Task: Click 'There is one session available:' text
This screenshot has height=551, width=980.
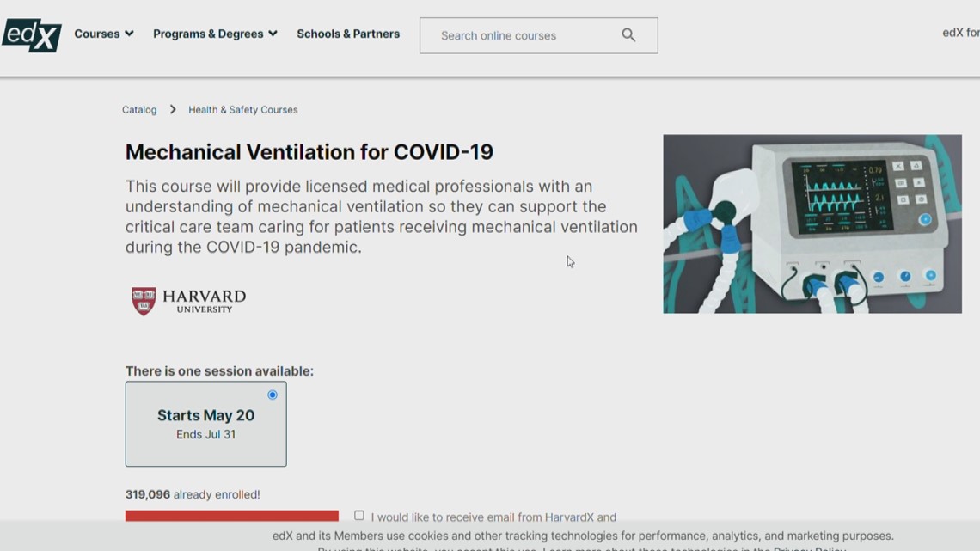Action: pyautogui.click(x=219, y=371)
